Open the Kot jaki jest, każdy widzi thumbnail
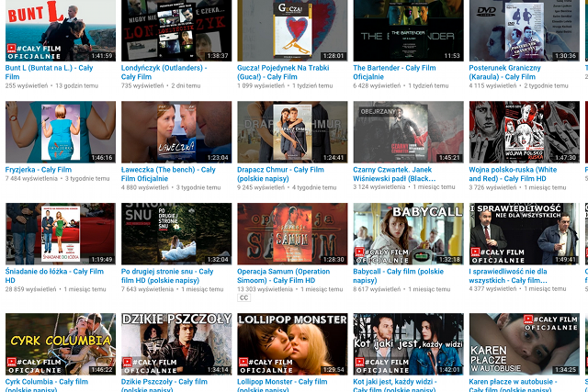Image resolution: width=588 pixels, height=392 pixels. (x=408, y=344)
